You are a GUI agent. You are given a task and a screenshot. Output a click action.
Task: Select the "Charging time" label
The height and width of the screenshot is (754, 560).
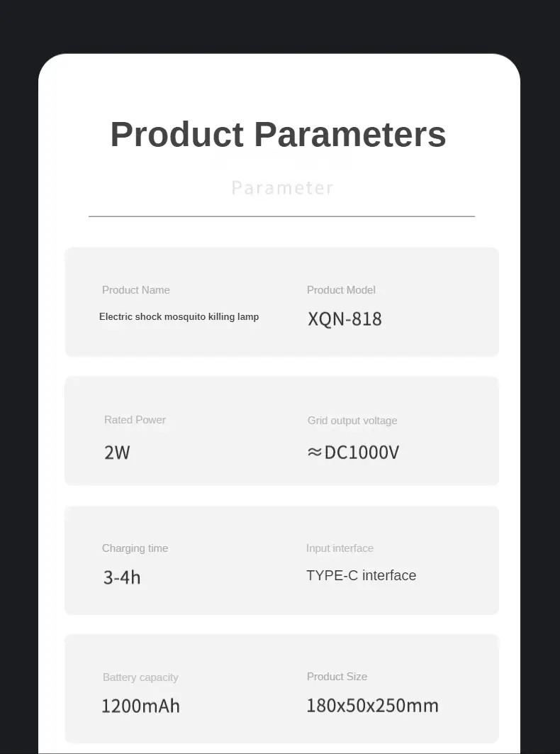[x=135, y=548]
